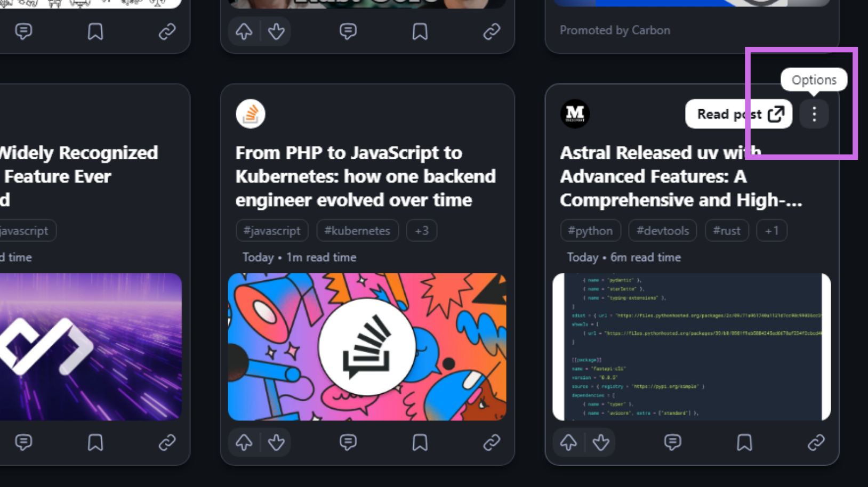The height and width of the screenshot is (487, 868).
Task: Bookmark the Widely Recognized Feature post
Action: click(95, 442)
